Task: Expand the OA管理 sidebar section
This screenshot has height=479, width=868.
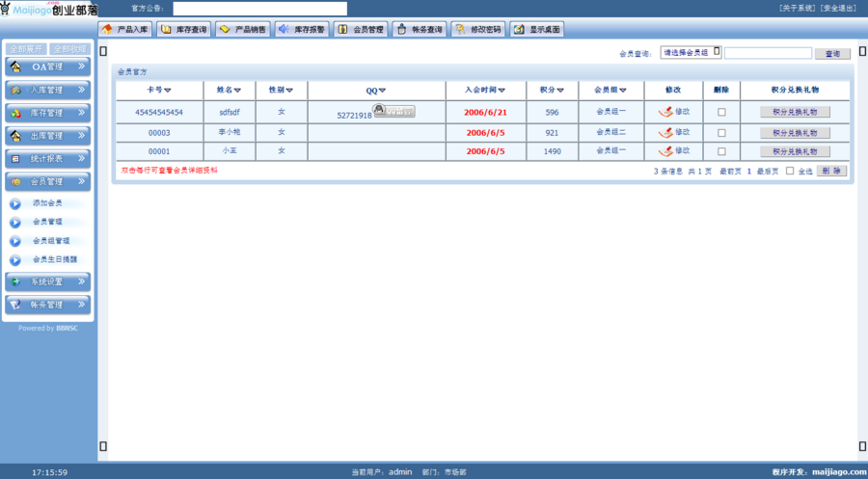Action: click(47, 67)
